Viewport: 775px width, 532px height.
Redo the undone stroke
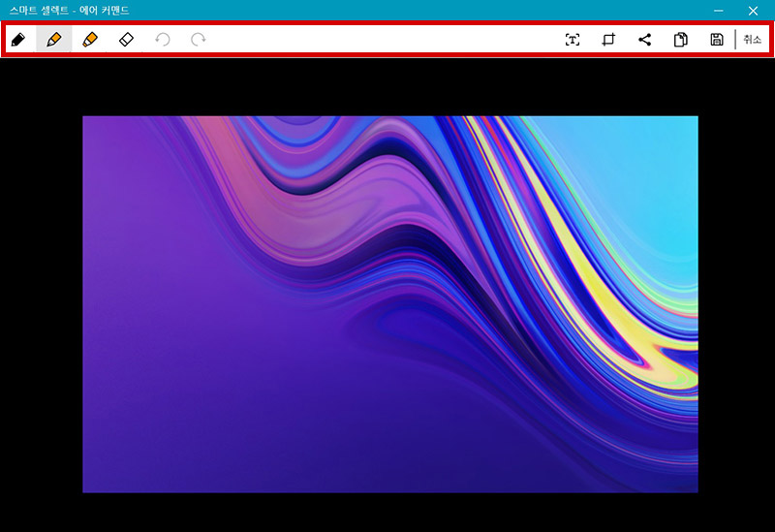coord(198,40)
